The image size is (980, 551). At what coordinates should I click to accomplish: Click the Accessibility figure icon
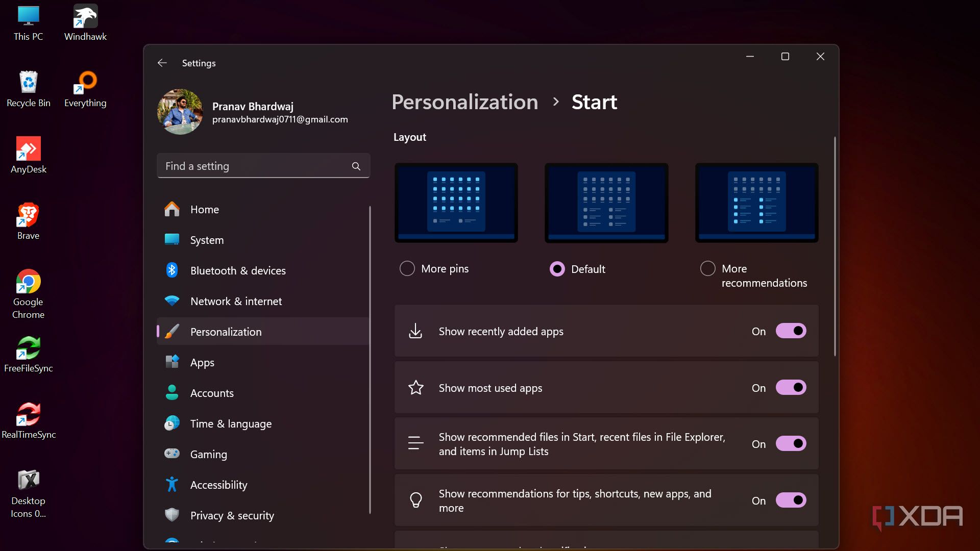pos(172,484)
